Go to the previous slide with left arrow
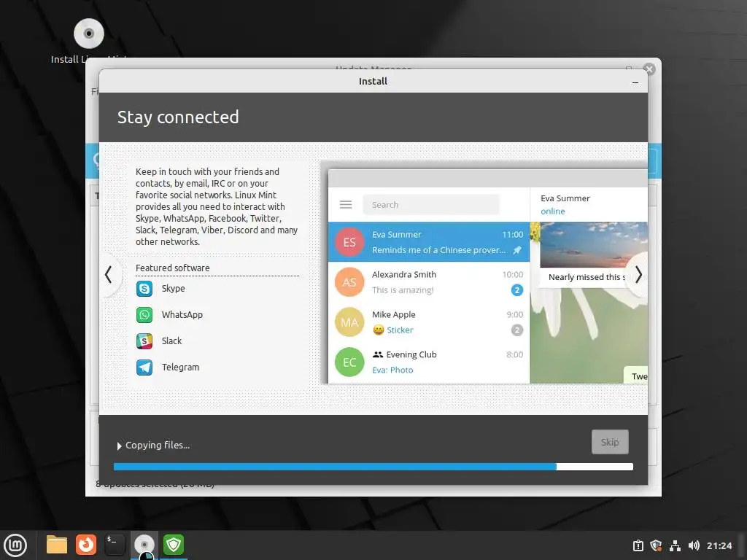The width and height of the screenshot is (747, 560). pos(109,275)
